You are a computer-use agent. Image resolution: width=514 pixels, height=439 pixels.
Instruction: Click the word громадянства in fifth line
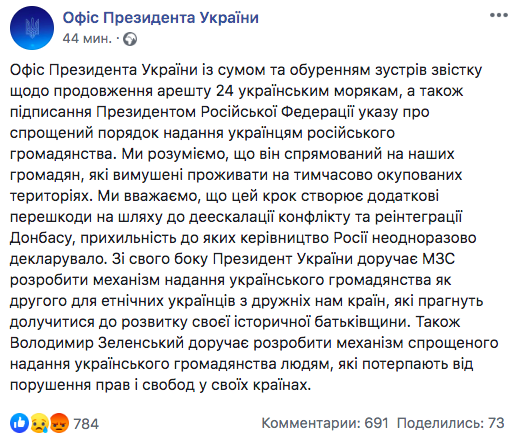tap(63, 154)
